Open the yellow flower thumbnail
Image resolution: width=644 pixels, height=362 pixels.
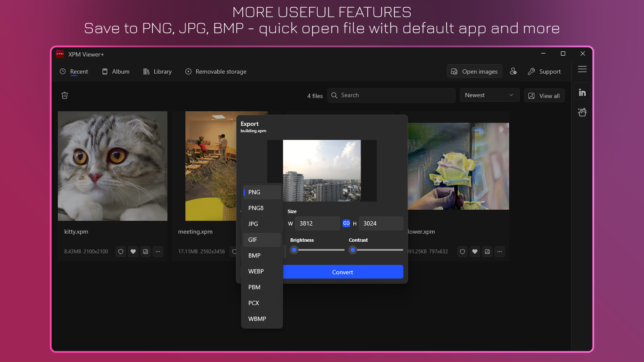(458, 166)
